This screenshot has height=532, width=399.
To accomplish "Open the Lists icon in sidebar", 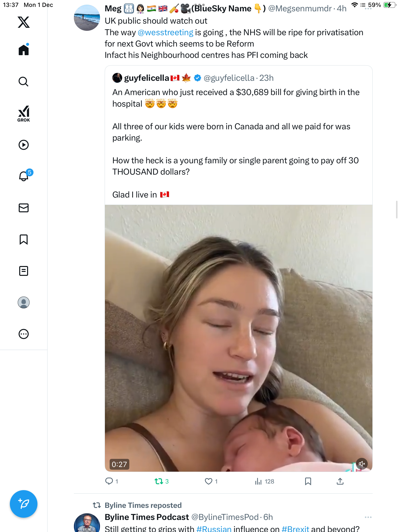I will coord(24,271).
